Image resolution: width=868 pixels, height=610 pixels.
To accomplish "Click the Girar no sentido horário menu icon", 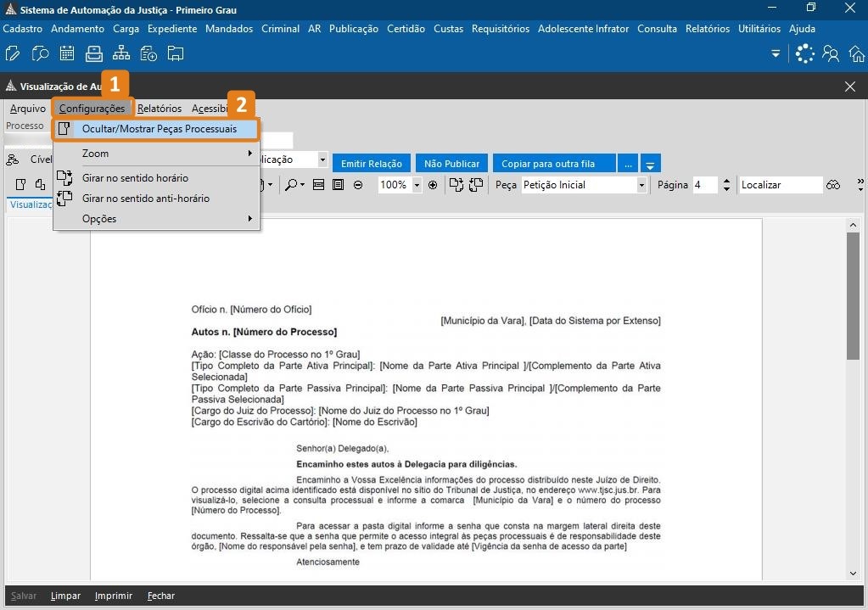I will point(64,177).
